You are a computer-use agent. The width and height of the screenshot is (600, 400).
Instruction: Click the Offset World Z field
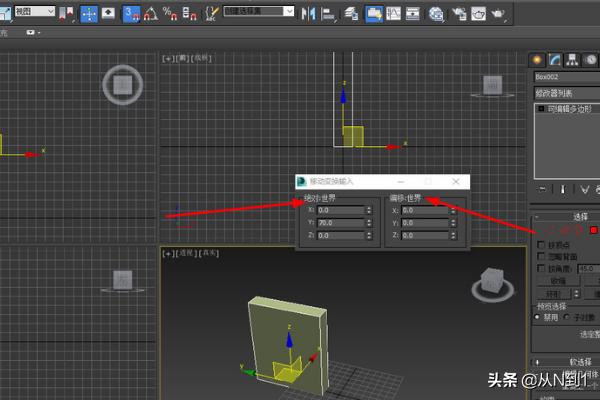tap(425, 235)
